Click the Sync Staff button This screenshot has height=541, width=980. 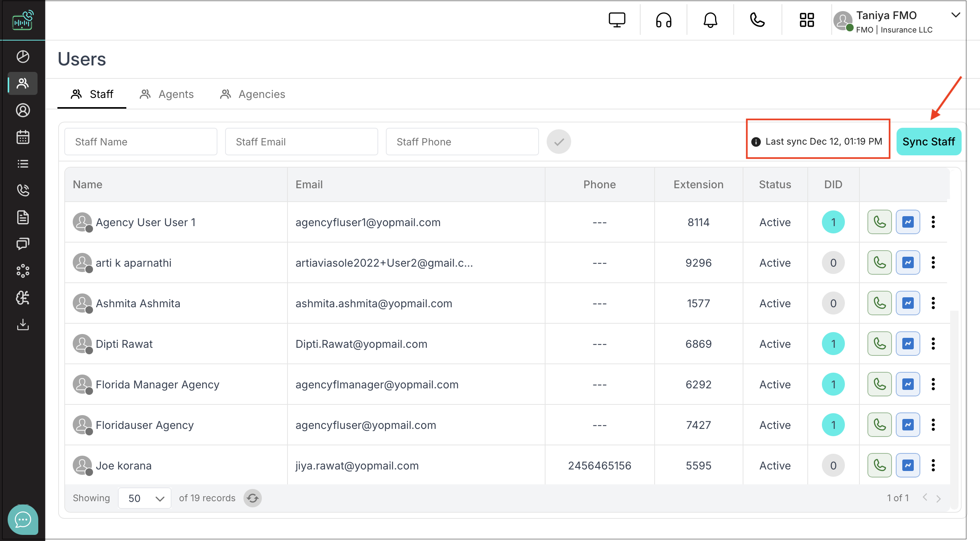pyautogui.click(x=928, y=142)
